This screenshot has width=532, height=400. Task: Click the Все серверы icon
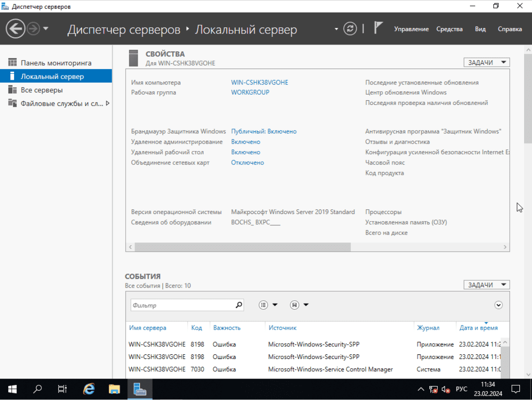point(12,90)
